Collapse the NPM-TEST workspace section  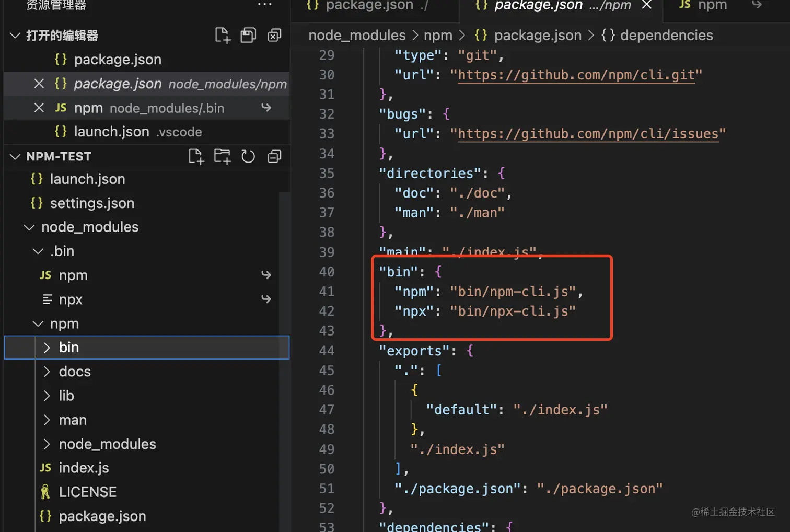(x=15, y=156)
